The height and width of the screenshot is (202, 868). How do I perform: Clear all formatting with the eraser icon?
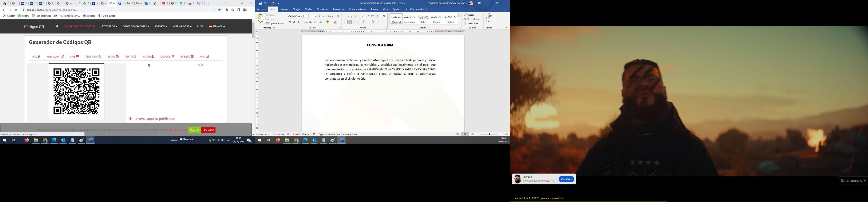click(x=338, y=16)
